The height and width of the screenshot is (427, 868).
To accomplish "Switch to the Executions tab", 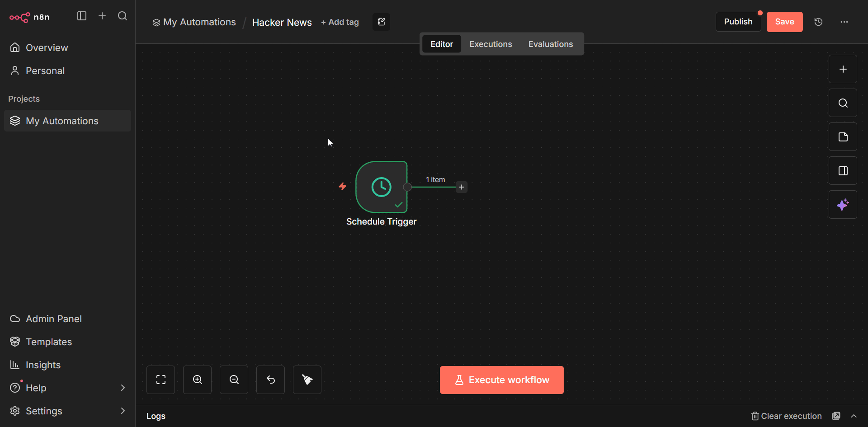I will pyautogui.click(x=491, y=44).
